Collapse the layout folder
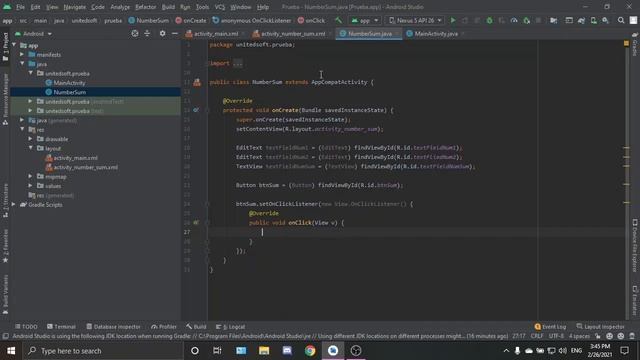The width and height of the screenshot is (640, 360). coord(31,148)
